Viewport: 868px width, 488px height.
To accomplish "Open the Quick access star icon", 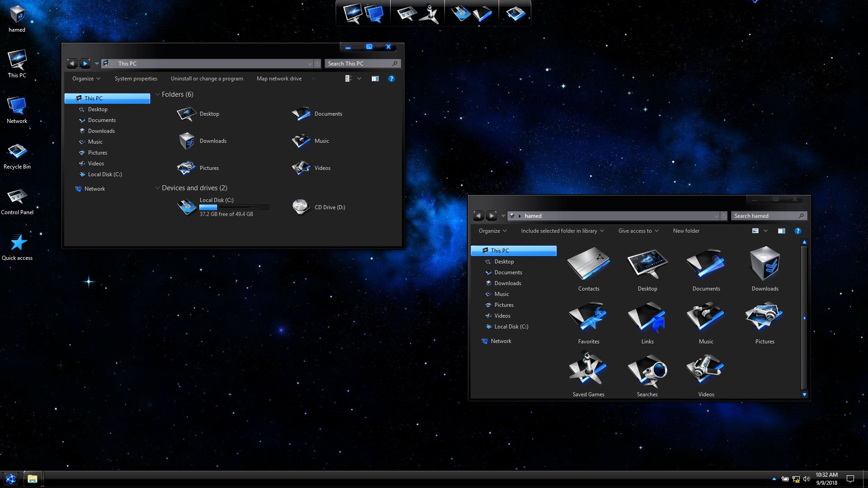I will [18, 243].
